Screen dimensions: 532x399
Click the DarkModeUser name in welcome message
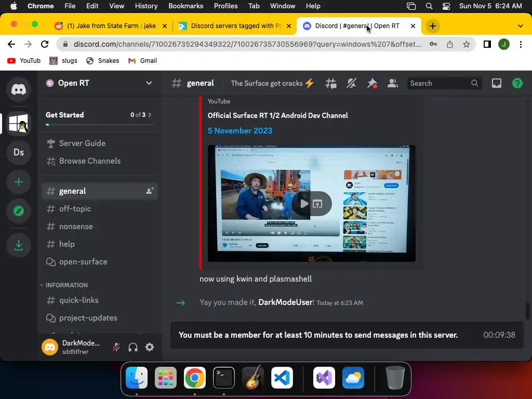(x=285, y=302)
